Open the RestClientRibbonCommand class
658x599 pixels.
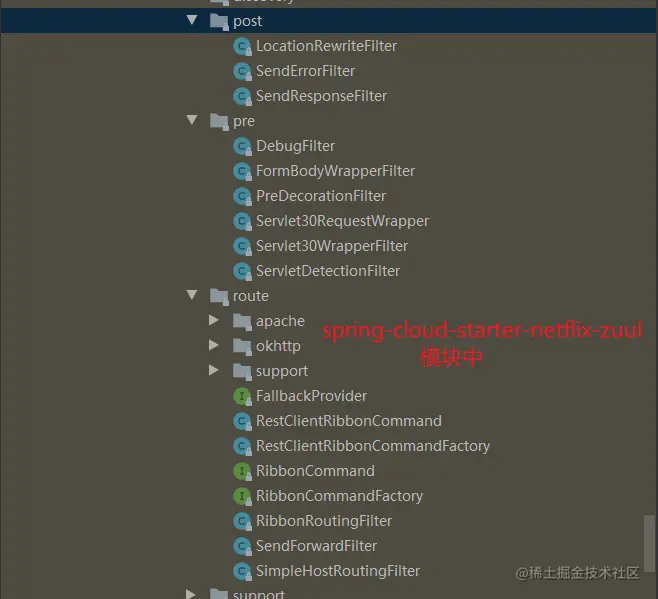349,421
